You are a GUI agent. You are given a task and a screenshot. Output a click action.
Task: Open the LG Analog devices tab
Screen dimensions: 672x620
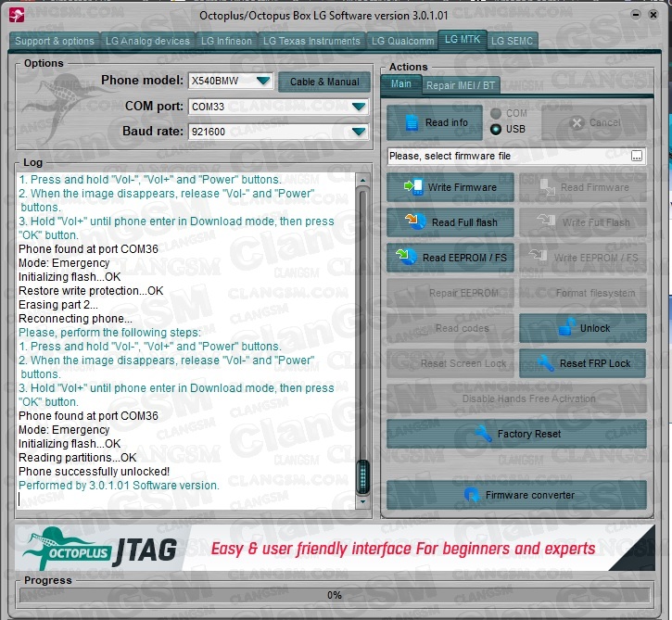click(147, 41)
